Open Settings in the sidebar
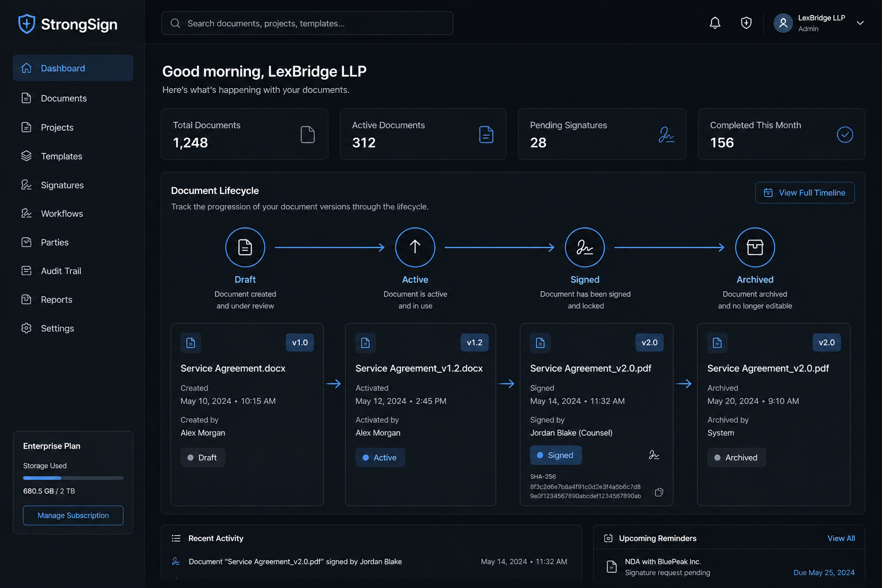Viewport: 882px width, 588px height. coord(73,328)
